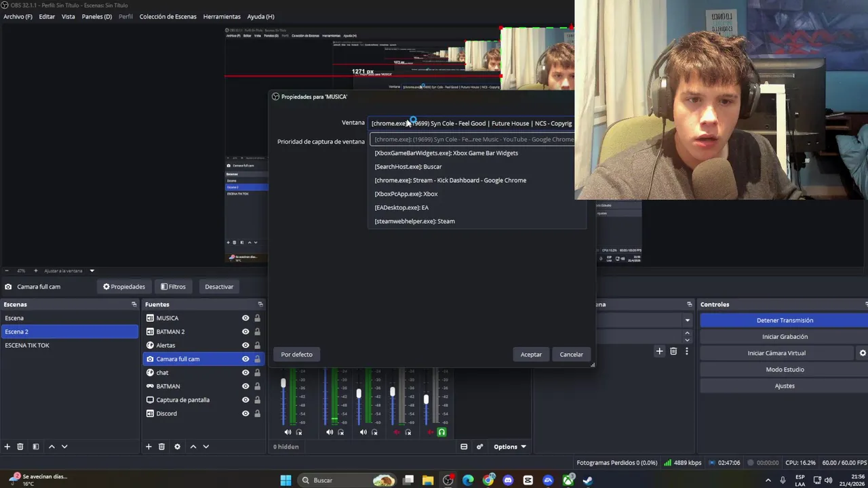Select the steamwebhelper.exe Steam window option

414,221
